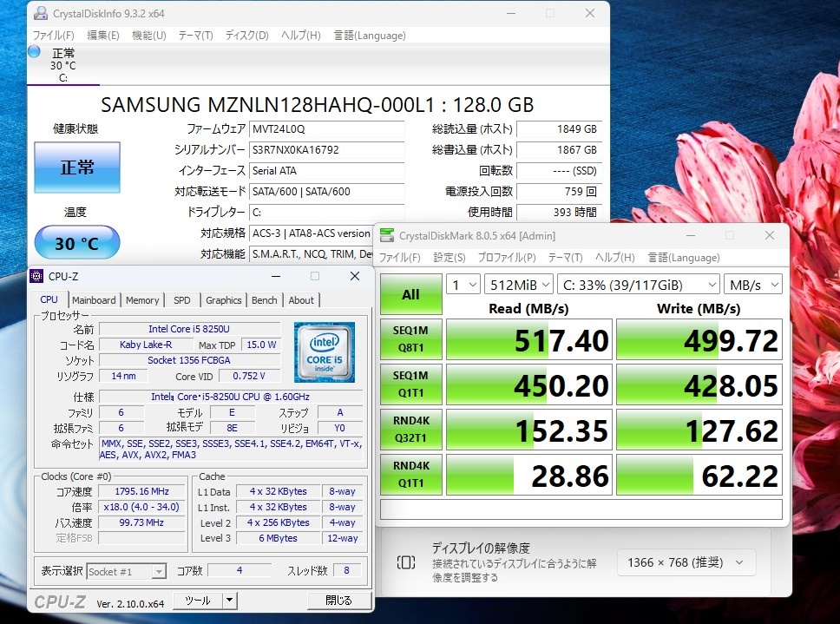Image resolution: width=840 pixels, height=624 pixels.
Task: Start the SEQ1M Q1T1 test
Action: (x=411, y=384)
